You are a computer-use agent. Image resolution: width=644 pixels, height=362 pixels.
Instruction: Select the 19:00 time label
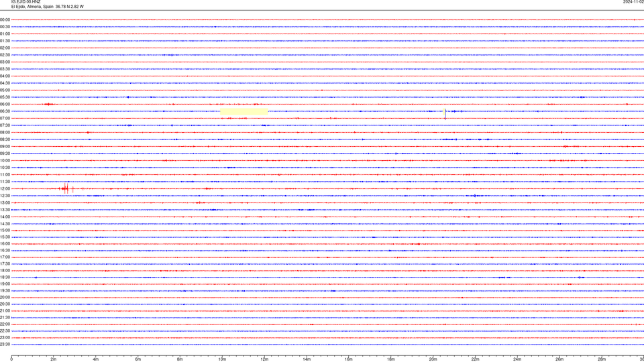click(x=5, y=284)
